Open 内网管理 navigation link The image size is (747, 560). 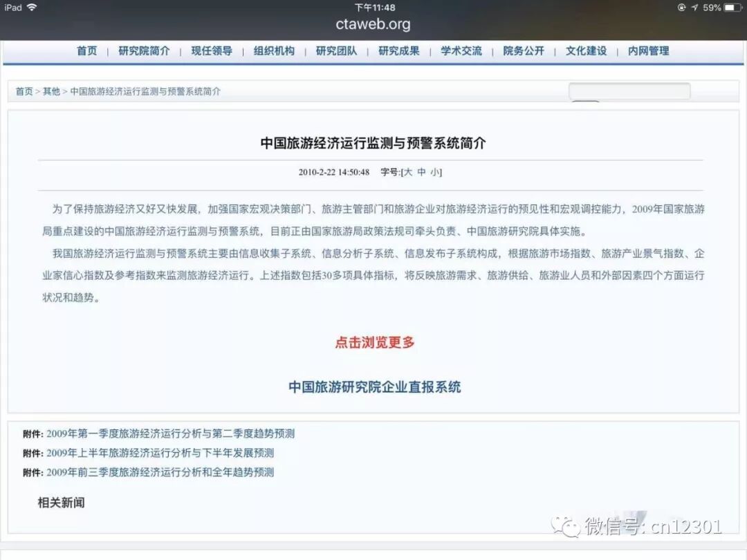pyautogui.click(x=648, y=51)
